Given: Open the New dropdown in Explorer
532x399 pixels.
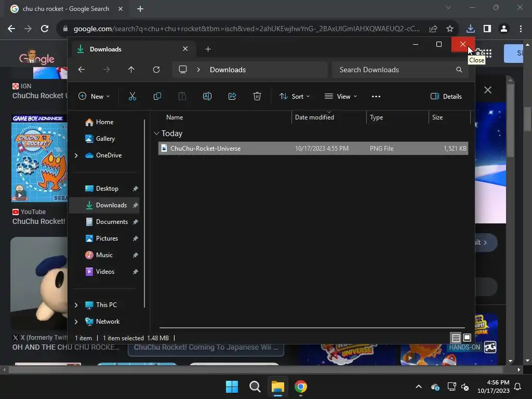Looking at the screenshot, I should pyautogui.click(x=94, y=96).
